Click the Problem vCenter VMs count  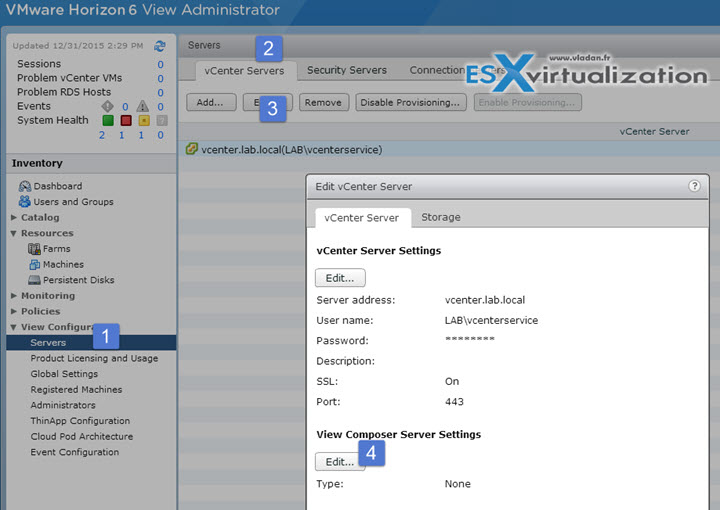coord(160,78)
